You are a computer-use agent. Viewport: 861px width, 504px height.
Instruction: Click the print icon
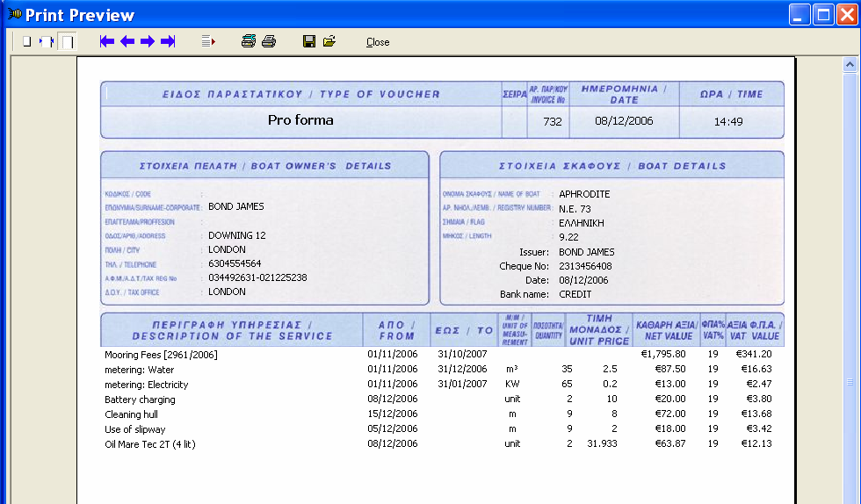click(x=269, y=41)
